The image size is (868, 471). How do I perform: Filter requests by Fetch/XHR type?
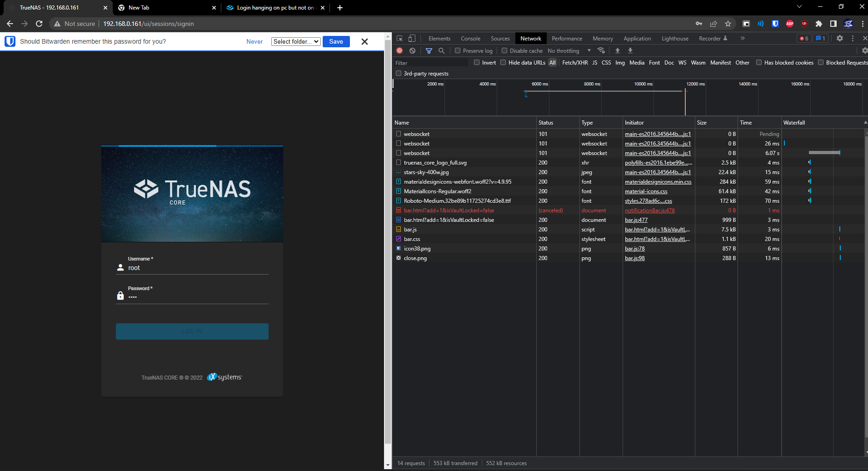575,63
